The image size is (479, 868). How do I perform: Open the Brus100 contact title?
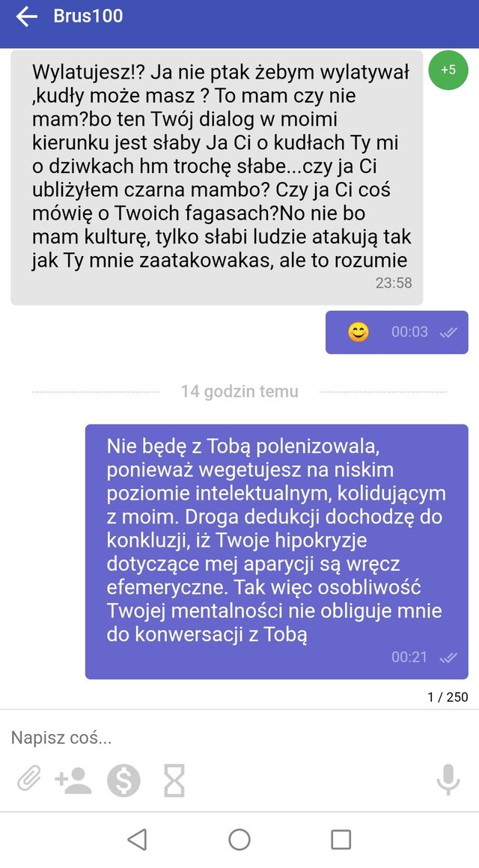(88, 16)
